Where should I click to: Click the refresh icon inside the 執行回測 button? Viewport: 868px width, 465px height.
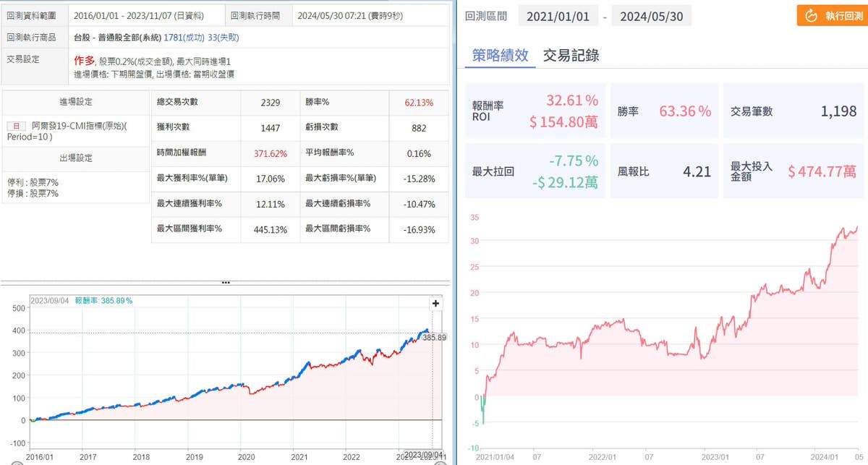811,15
